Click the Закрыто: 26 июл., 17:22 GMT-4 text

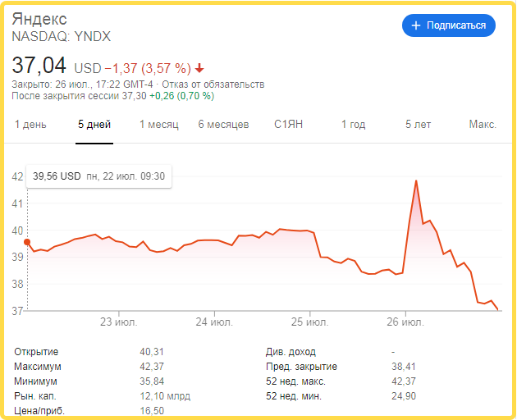pyautogui.click(x=82, y=84)
